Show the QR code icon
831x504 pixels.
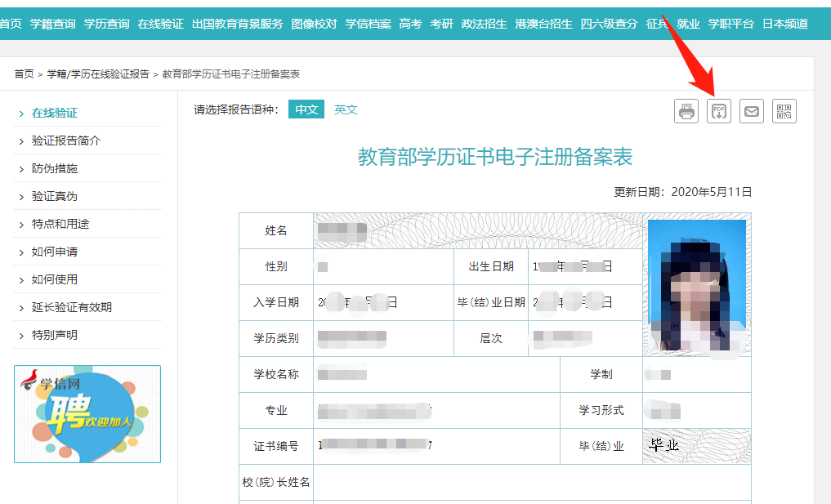point(784,111)
